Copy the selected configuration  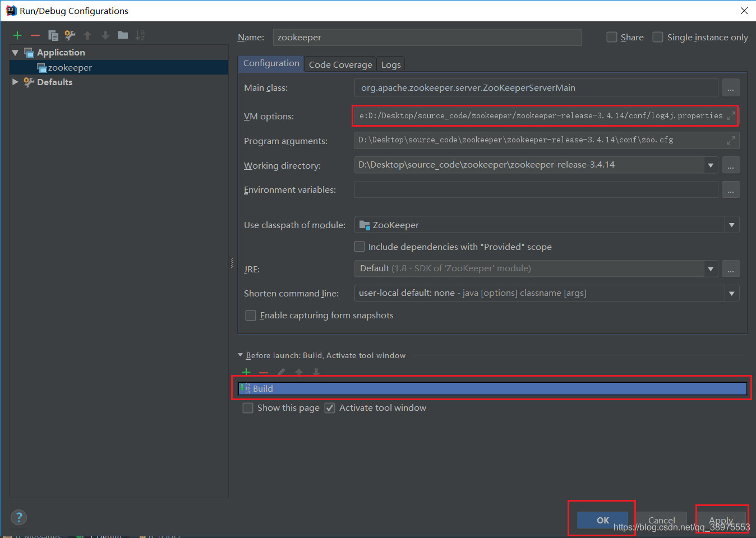pyautogui.click(x=53, y=35)
